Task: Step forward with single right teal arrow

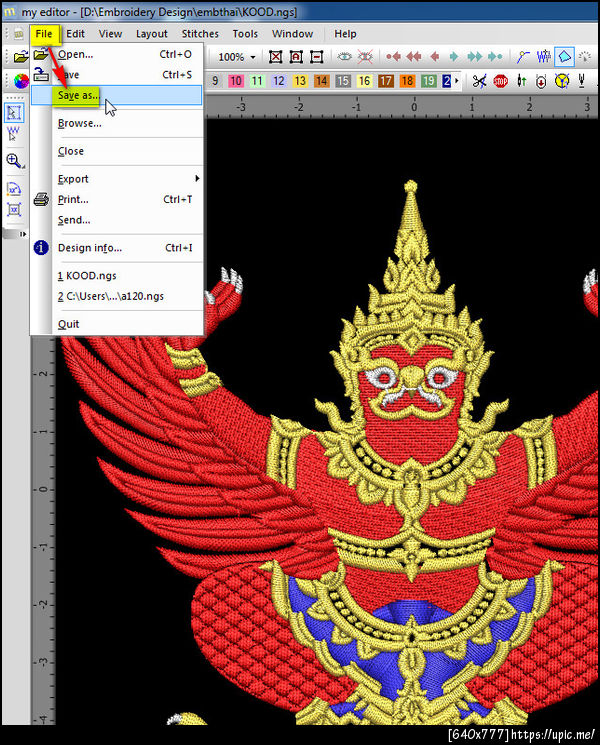Action: tap(454, 57)
